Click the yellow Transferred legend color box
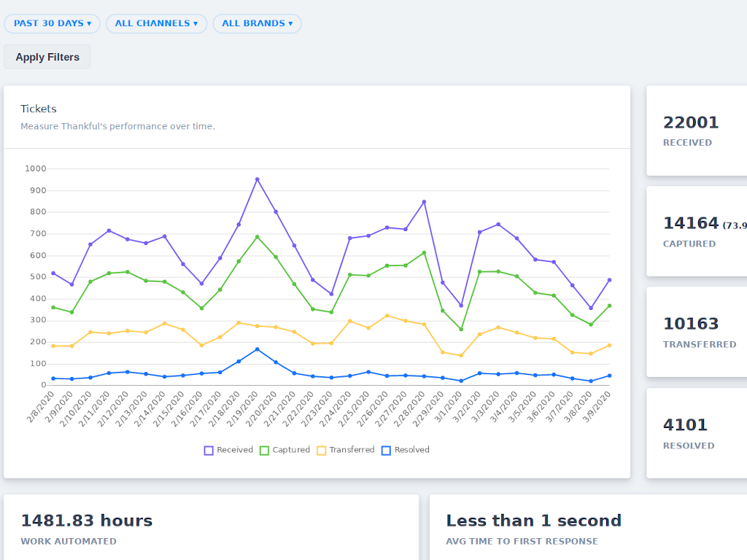 pos(321,450)
